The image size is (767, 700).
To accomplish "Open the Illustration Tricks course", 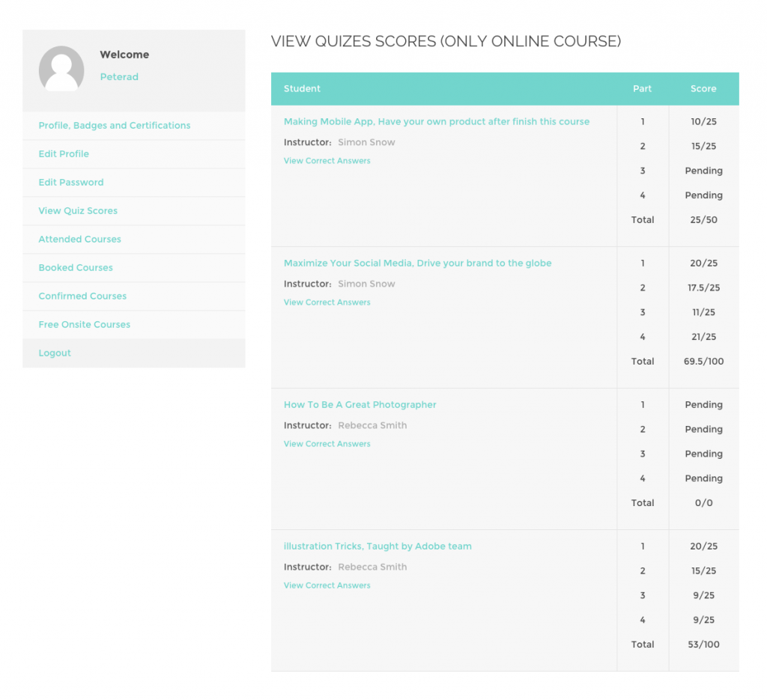I will [378, 546].
